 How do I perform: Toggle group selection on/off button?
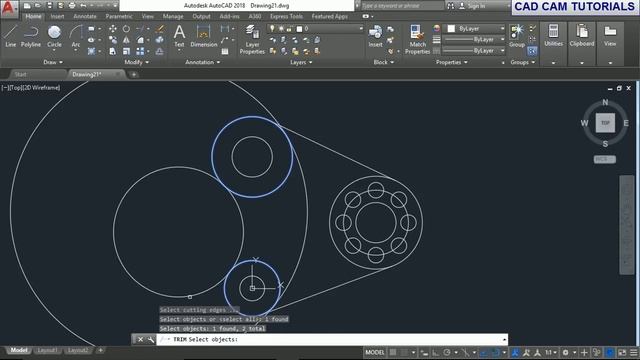click(x=532, y=51)
